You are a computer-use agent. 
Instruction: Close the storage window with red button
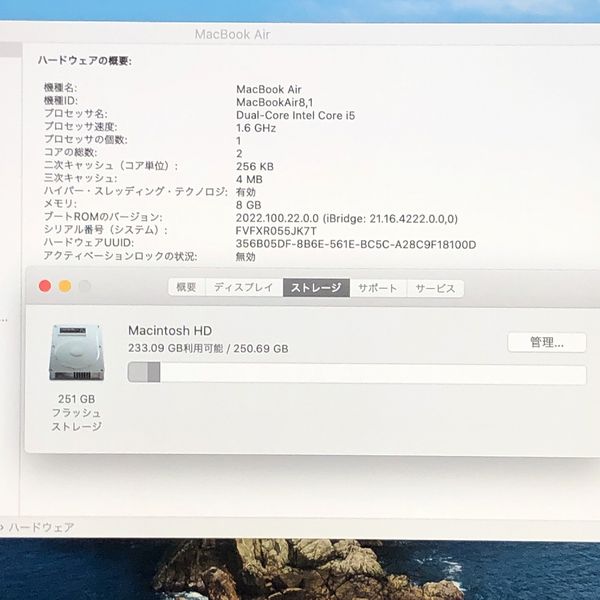[x=45, y=286]
